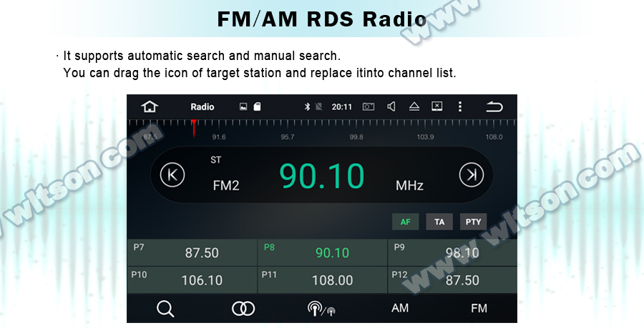Select preset P7 87.50
The image size is (644, 328).
click(192, 252)
